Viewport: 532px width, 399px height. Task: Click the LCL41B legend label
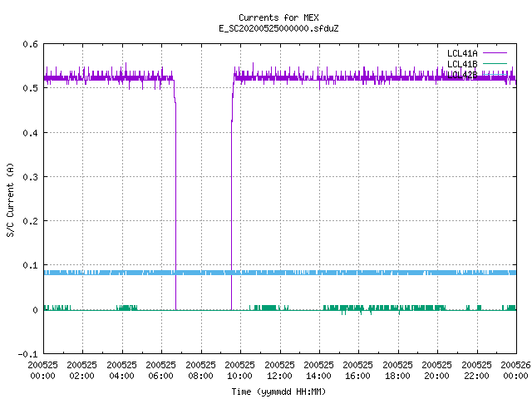tap(462, 64)
